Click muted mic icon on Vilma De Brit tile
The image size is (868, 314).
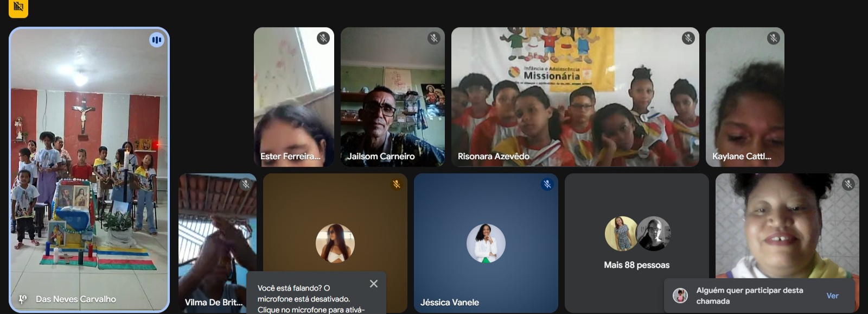point(246,184)
